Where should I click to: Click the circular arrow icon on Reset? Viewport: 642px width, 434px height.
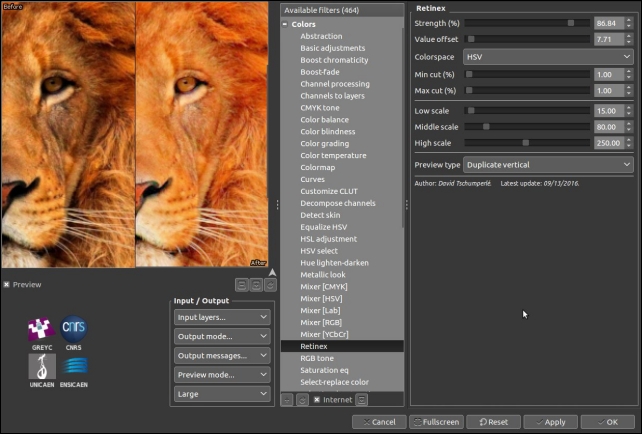[x=483, y=422]
